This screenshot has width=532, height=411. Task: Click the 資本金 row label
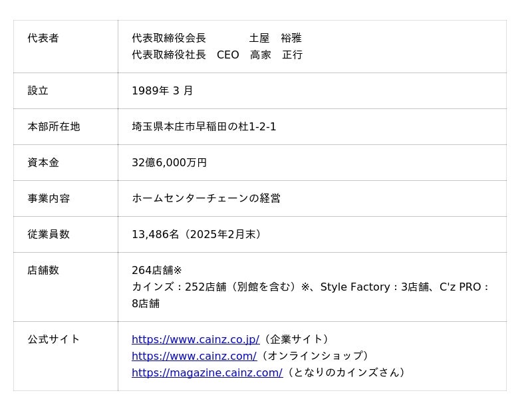point(43,163)
